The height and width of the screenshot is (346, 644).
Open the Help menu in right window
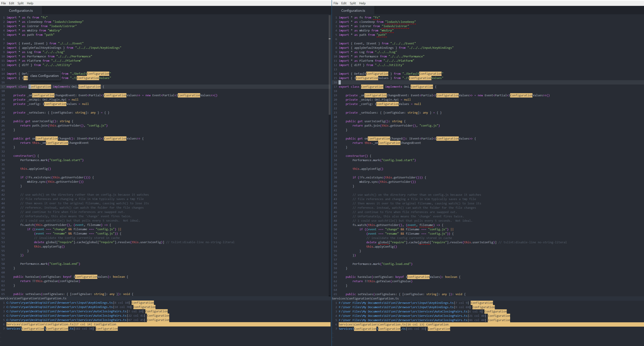(362, 3)
